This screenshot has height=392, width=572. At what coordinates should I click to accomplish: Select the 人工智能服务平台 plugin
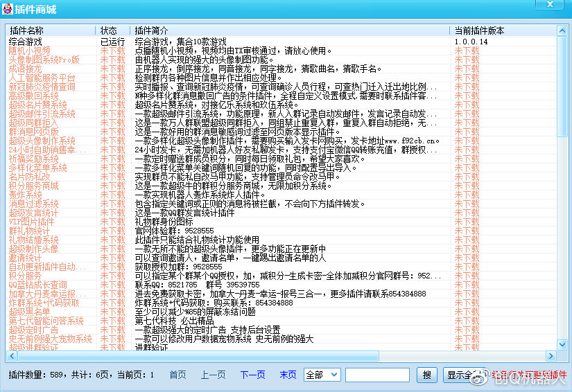pos(42,78)
